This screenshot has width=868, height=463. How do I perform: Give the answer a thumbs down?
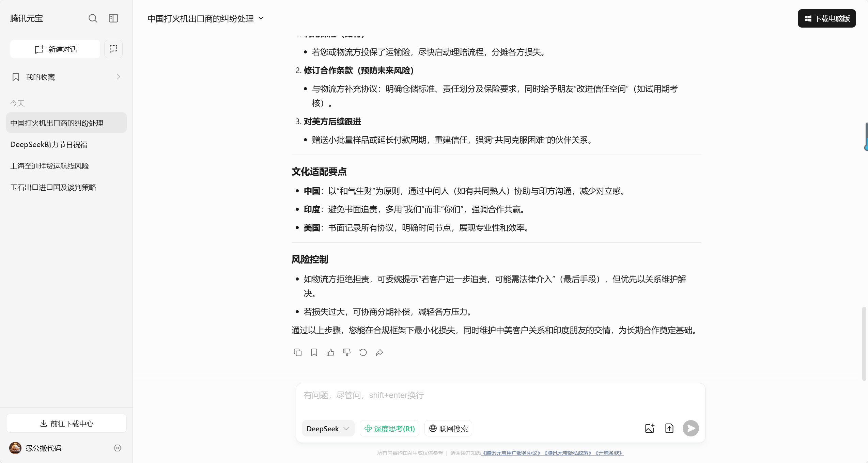click(347, 352)
